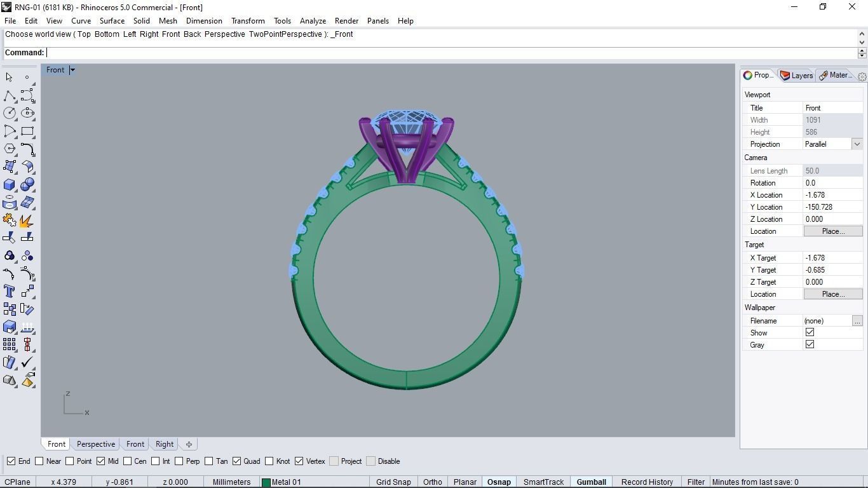Toggle the Quad osnap checkbox
This screenshot has height=488, width=868.
(236, 461)
